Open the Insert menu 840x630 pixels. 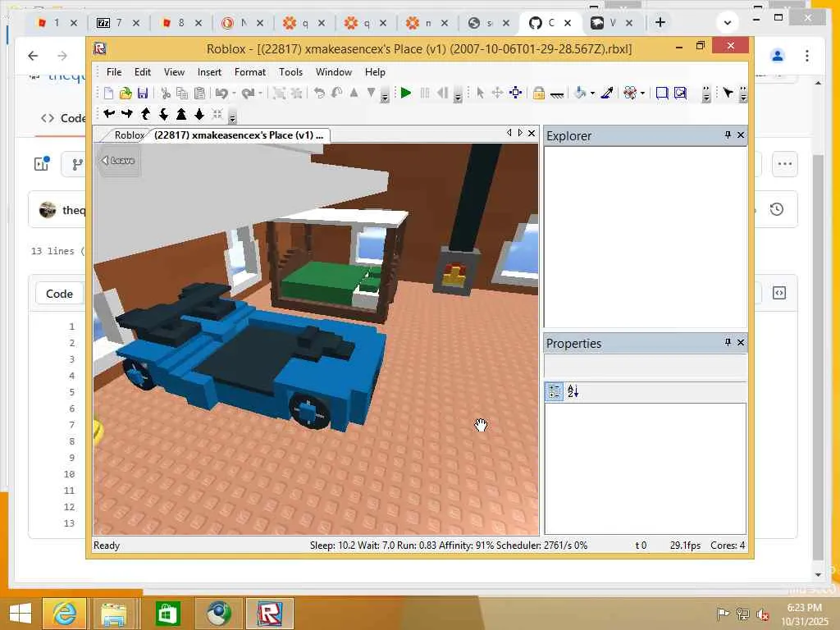209,72
